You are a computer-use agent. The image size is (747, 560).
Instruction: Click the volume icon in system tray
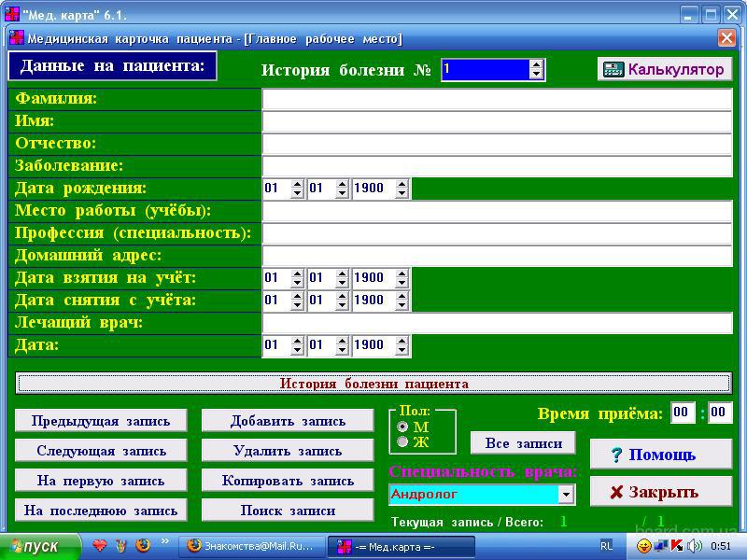[x=694, y=546]
